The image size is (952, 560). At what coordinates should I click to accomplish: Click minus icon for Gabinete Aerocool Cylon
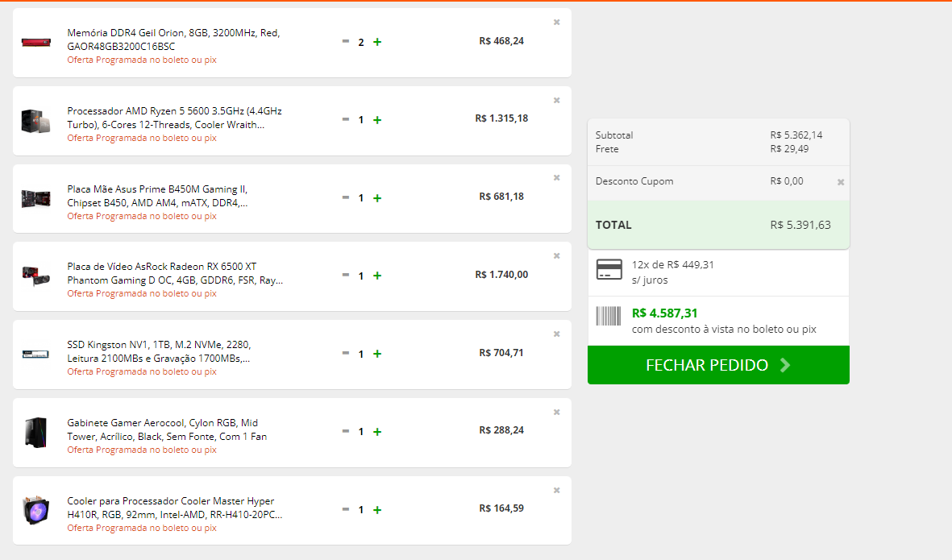coord(346,431)
